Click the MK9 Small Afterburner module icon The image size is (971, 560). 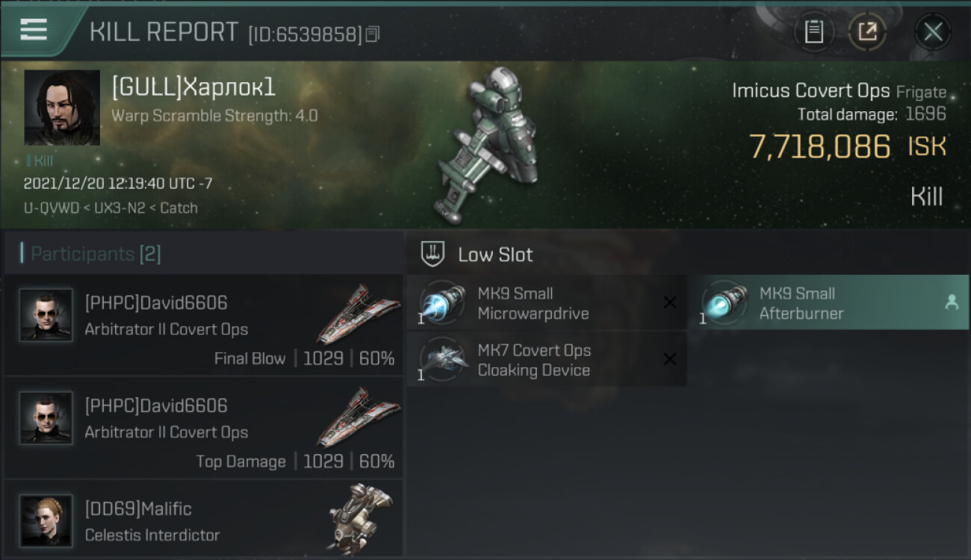725,302
